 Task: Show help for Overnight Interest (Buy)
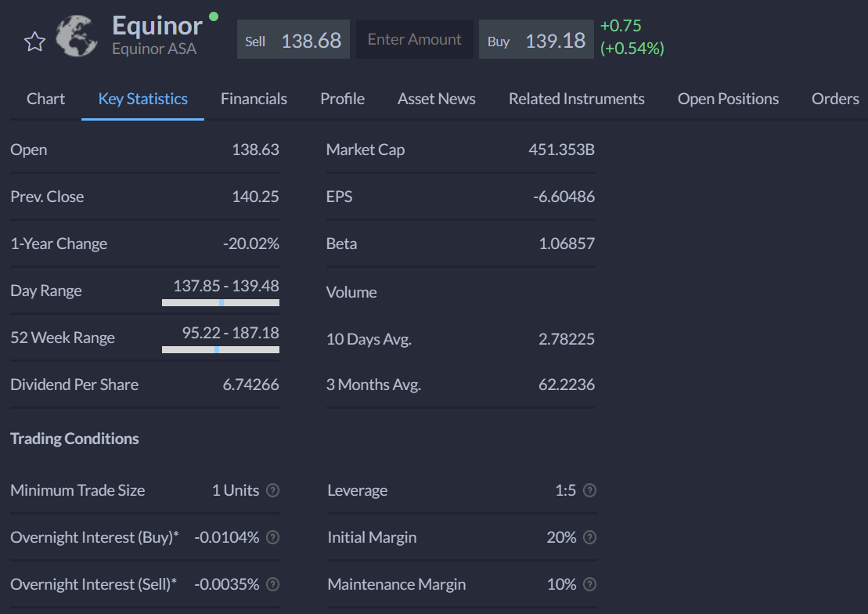coord(272,537)
